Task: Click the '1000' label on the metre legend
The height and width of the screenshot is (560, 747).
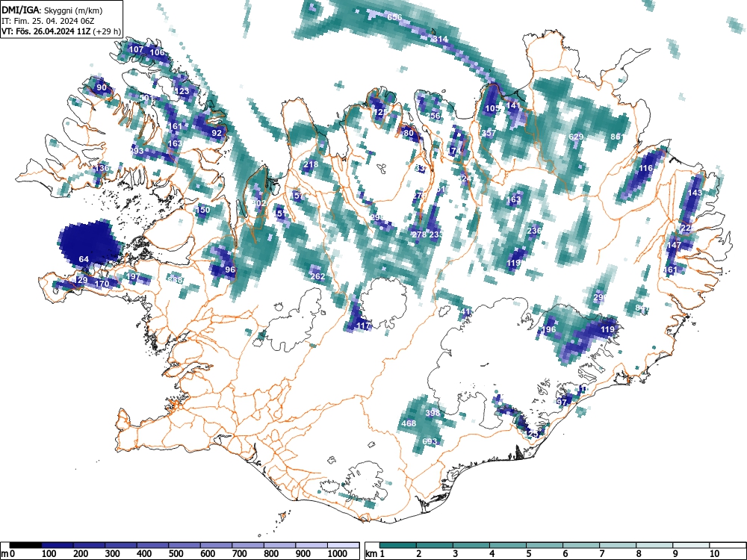Action: click(337, 554)
